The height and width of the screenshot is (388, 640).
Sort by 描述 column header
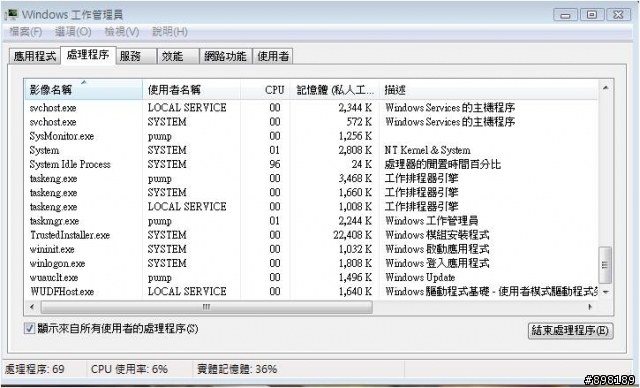pos(489,90)
